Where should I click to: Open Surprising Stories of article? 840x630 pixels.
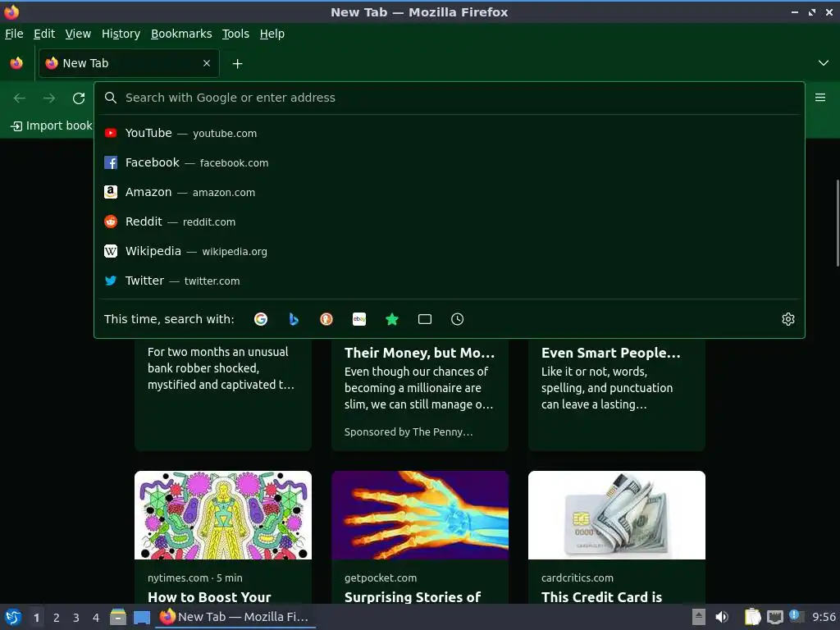point(413,597)
